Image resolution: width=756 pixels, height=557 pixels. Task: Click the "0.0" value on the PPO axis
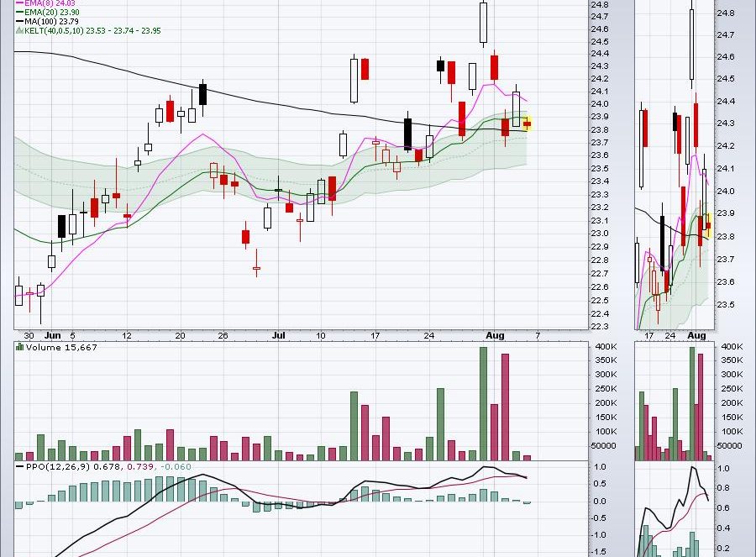coord(600,501)
